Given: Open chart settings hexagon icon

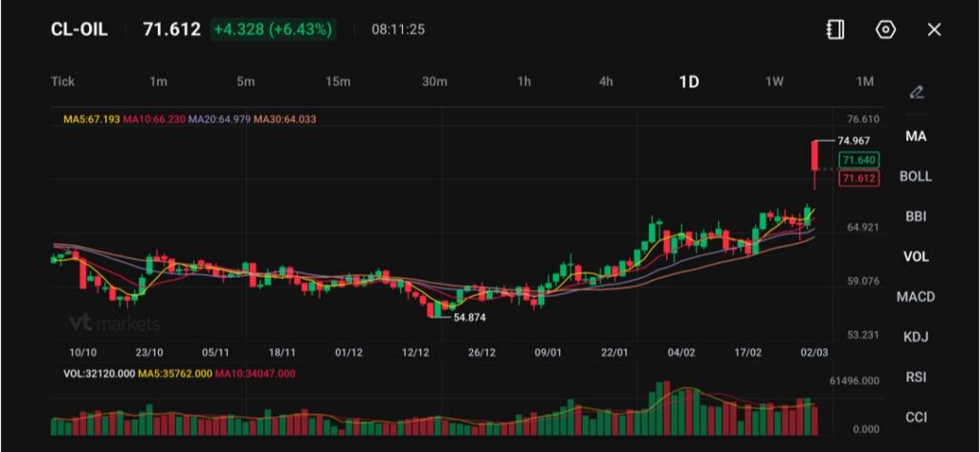Looking at the screenshot, I should 885,30.
